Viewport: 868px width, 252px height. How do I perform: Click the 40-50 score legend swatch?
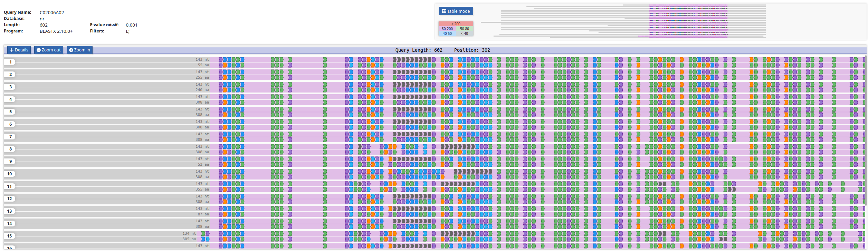tap(447, 33)
